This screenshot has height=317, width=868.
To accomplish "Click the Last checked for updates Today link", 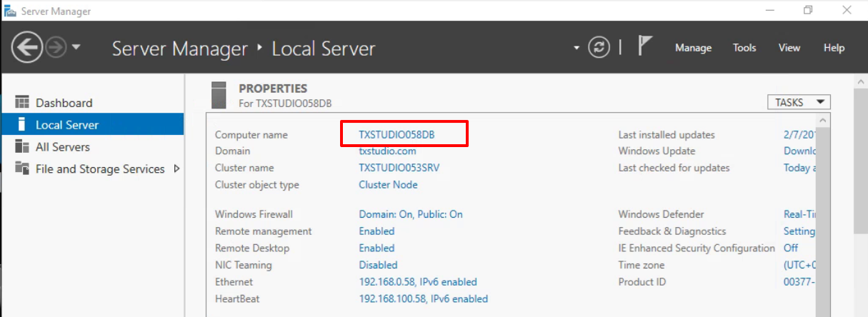I will click(x=799, y=168).
